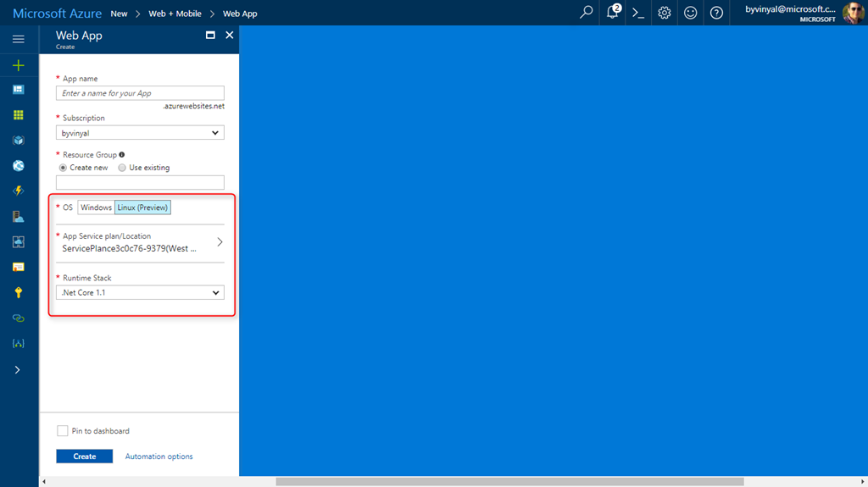This screenshot has height=487, width=868.
Task: Select the Create new radio button
Action: 63,168
